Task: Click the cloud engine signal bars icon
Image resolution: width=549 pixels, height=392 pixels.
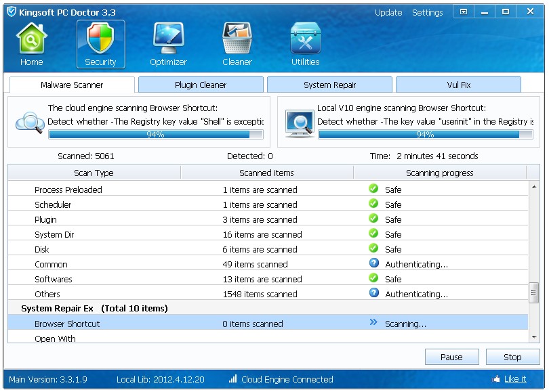Action: click(x=233, y=378)
